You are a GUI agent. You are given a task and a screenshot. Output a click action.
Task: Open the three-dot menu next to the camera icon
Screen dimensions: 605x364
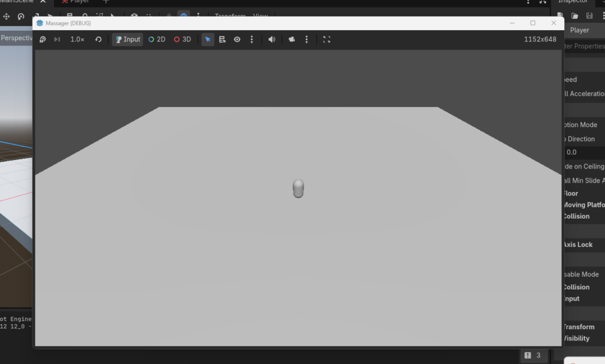click(x=306, y=40)
